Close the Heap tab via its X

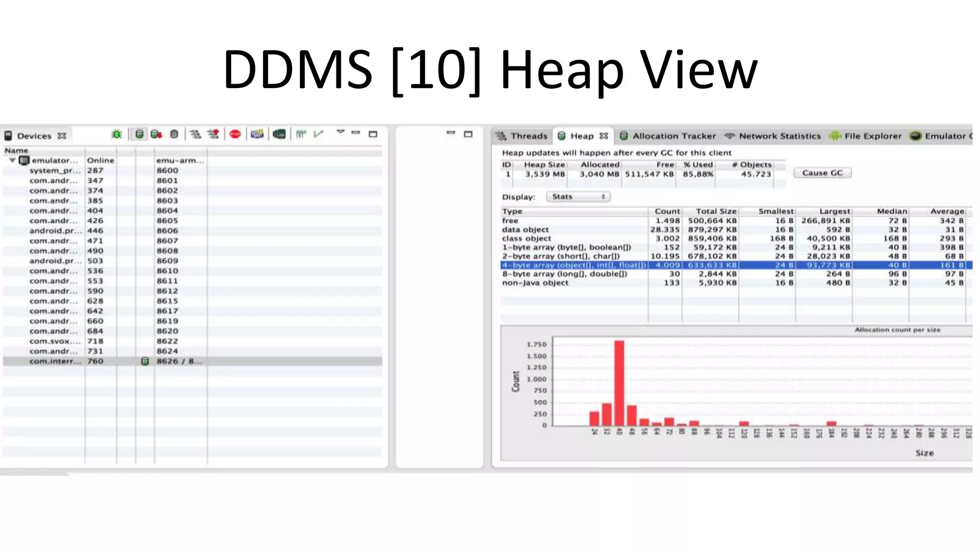[x=604, y=136]
